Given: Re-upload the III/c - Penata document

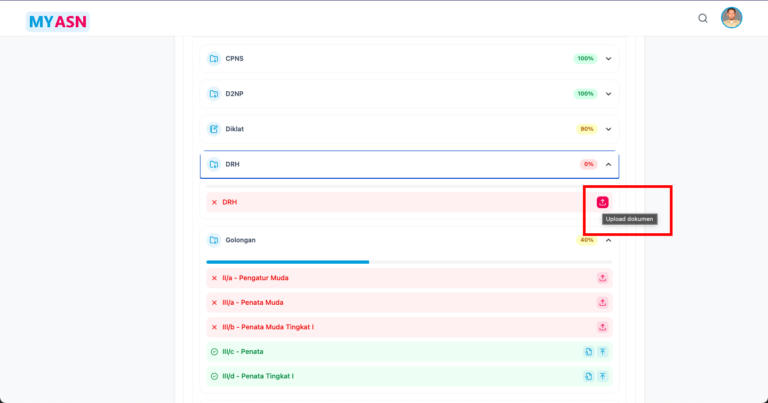Looking at the screenshot, I should point(603,352).
